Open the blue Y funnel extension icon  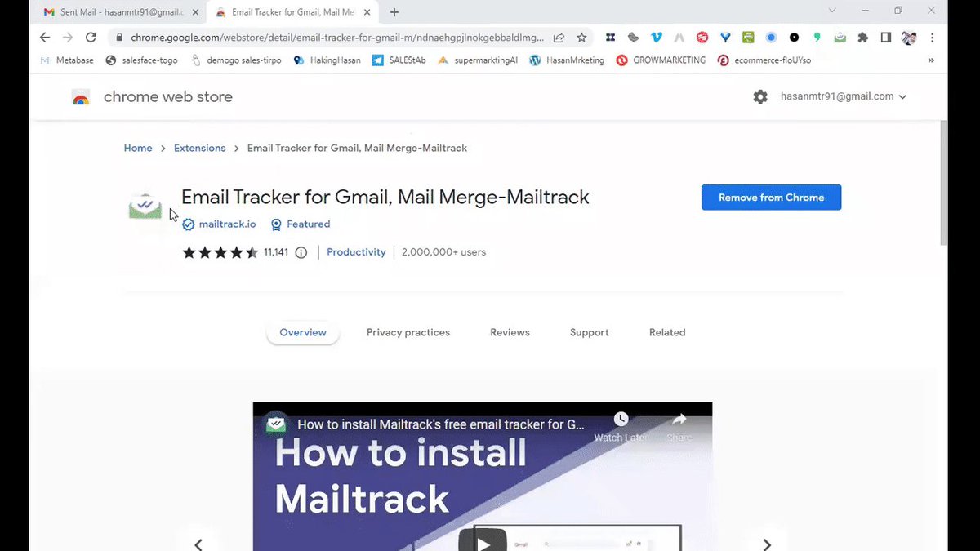[725, 38]
